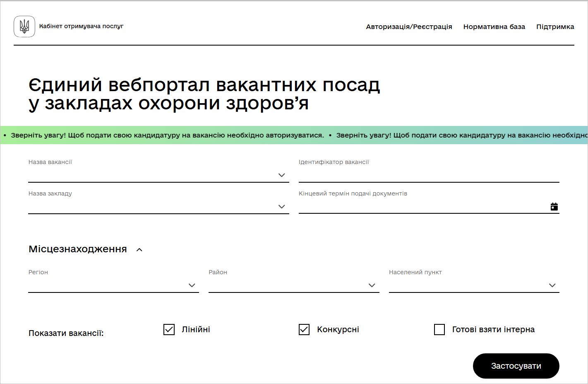The image size is (588, 384).
Task: Uncheck the Конкурсні checkbox
Action: coord(304,329)
